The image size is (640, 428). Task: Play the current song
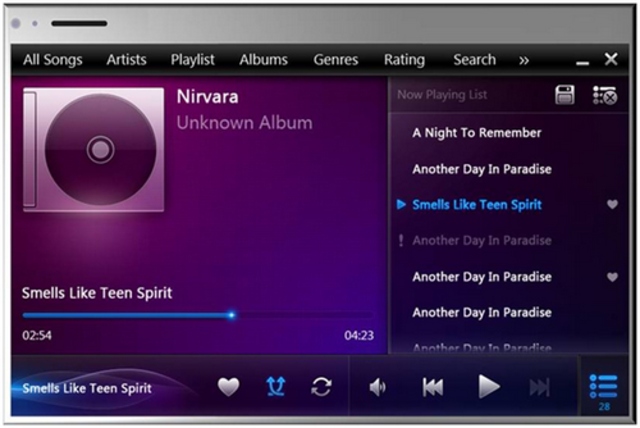[489, 386]
